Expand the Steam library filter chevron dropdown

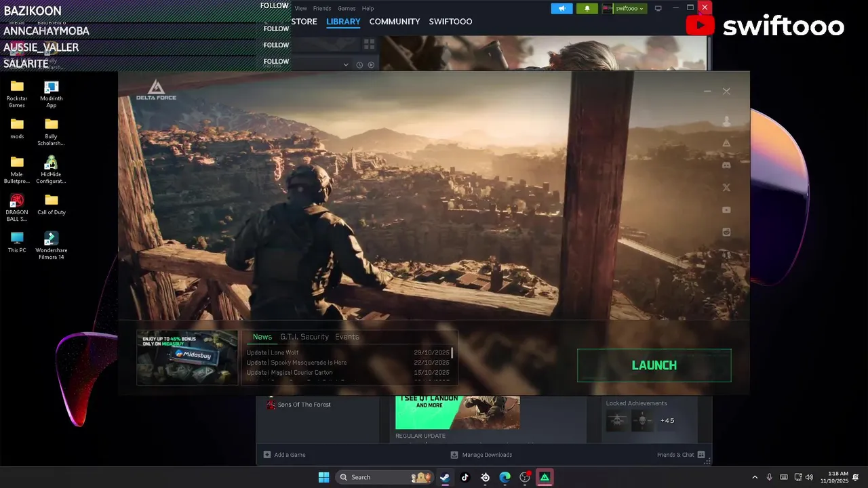(346, 65)
